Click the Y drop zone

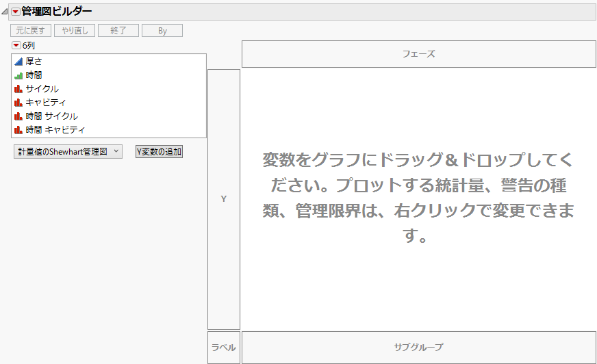tap(224, 199)
